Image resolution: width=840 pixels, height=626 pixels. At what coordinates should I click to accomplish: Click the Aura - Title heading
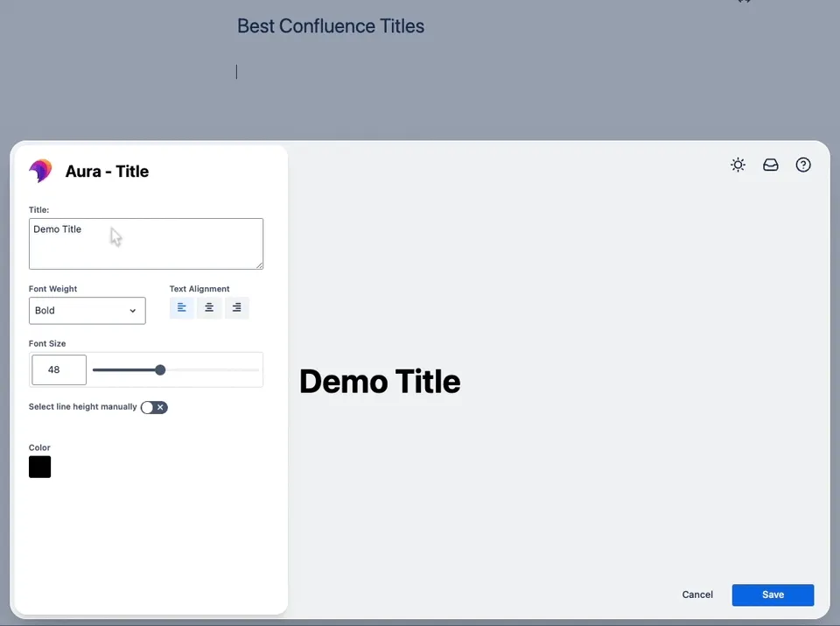pos(107,172)
